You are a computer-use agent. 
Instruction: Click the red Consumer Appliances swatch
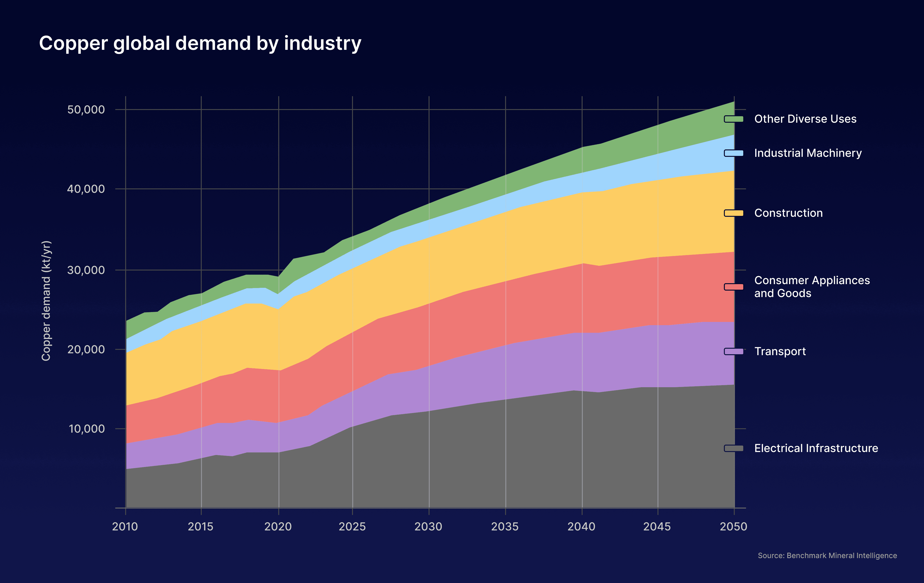[x=733, y=287]
